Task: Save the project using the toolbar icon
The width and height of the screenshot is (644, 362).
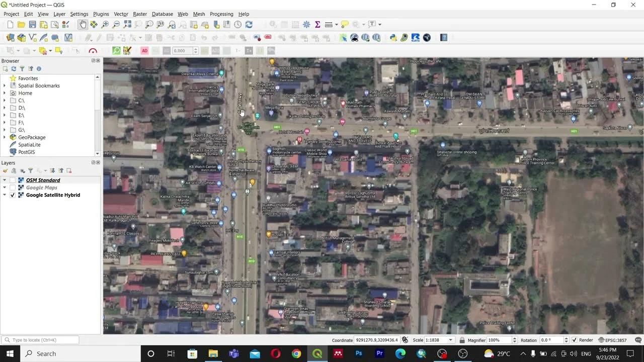Action: click(x=32, y=24)
